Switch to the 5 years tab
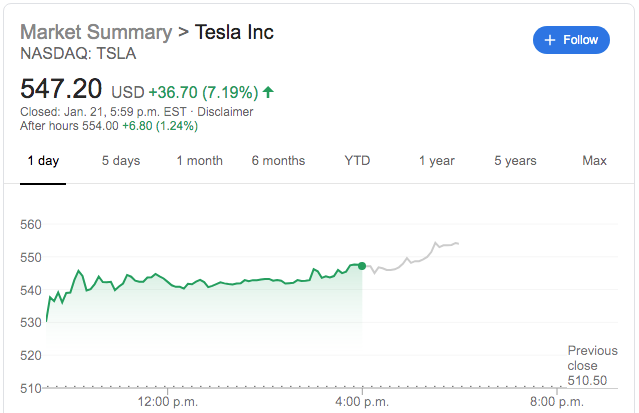This screenshot has height=413, width=639. [515, 161]
